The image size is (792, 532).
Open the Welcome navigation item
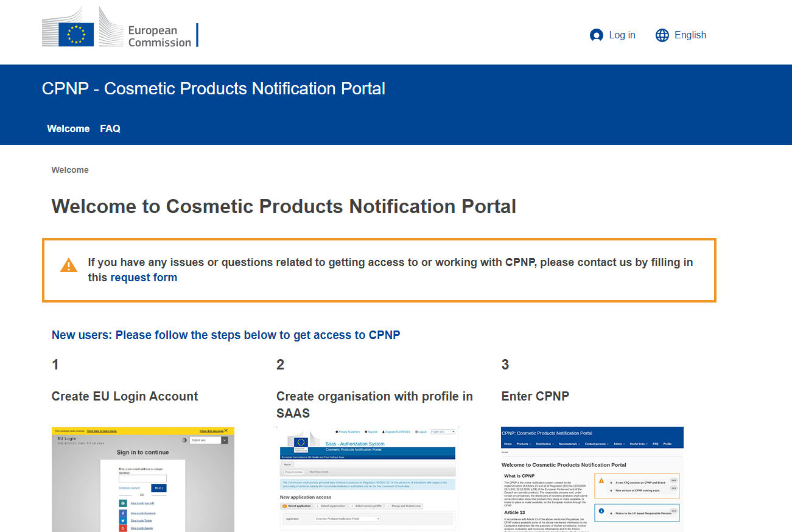click(x=68, y=128)
